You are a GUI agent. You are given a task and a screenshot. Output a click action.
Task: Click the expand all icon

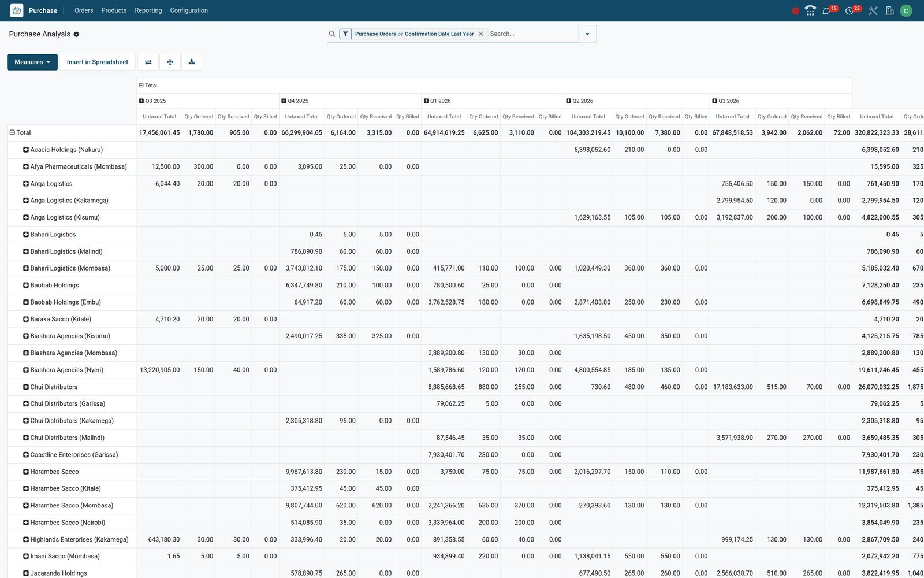(x=170, y=62)
